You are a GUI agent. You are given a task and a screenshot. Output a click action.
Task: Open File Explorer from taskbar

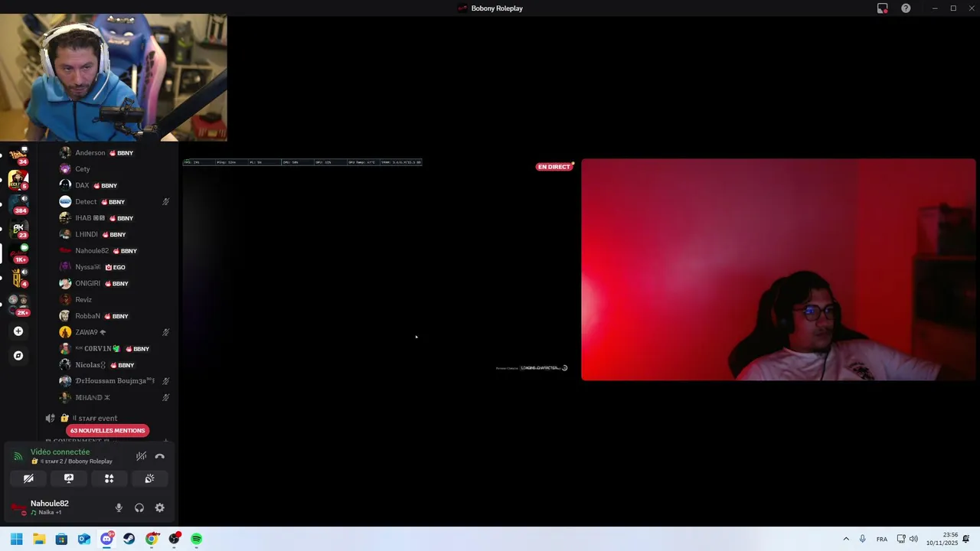coord(39,539)
